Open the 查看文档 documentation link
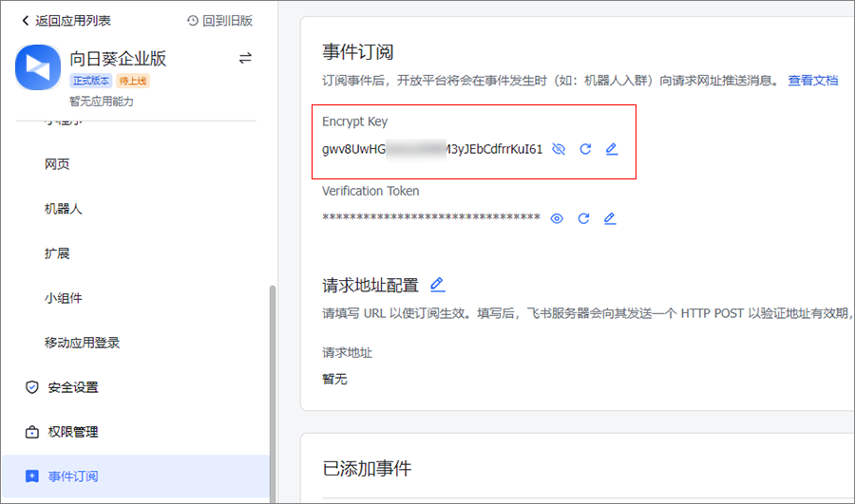855x504 pixels. 812,81
